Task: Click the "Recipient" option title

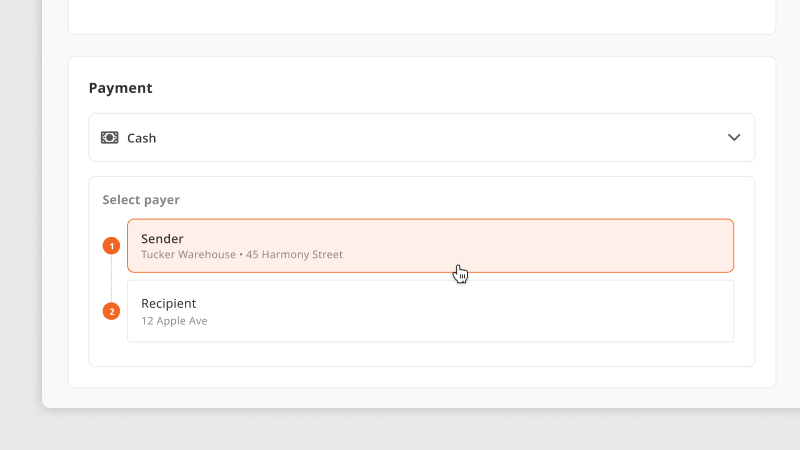Action: point(168,304)
